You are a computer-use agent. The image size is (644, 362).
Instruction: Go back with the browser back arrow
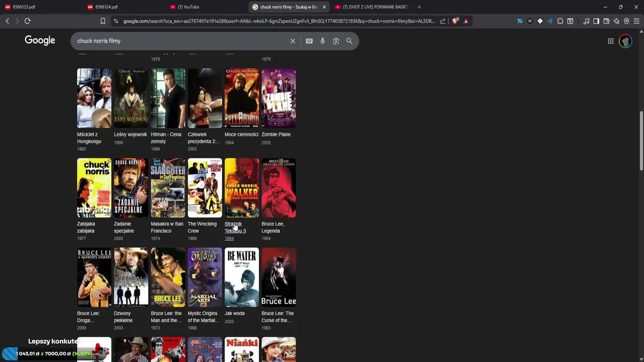(x=7, y=21)
